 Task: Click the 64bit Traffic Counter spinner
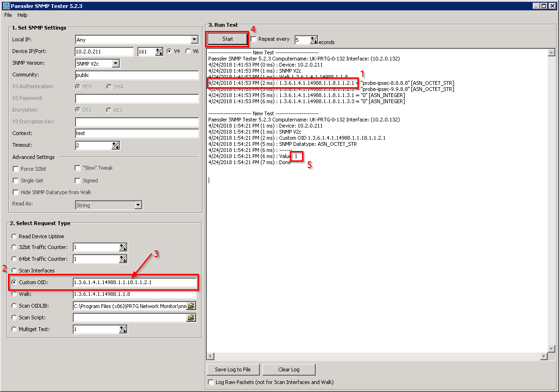[123, 259]
